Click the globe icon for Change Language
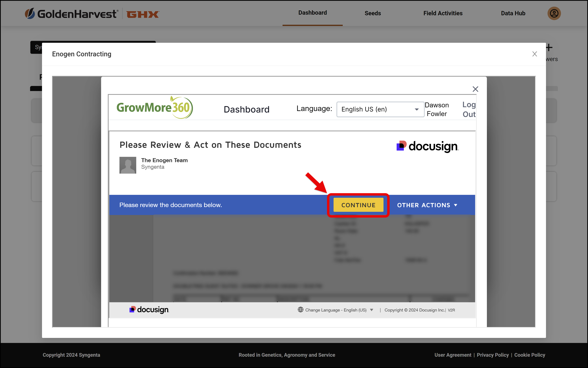Screen dimensions: 588x368 pyautogui.click(x=301, y=310)
